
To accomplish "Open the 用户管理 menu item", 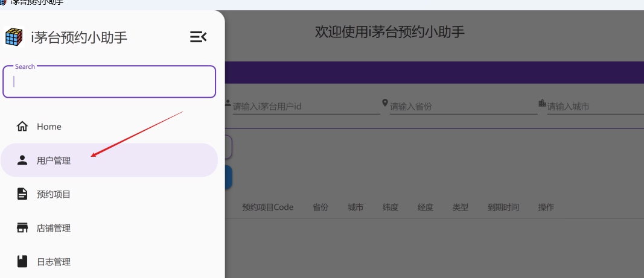I will (109, 160).
